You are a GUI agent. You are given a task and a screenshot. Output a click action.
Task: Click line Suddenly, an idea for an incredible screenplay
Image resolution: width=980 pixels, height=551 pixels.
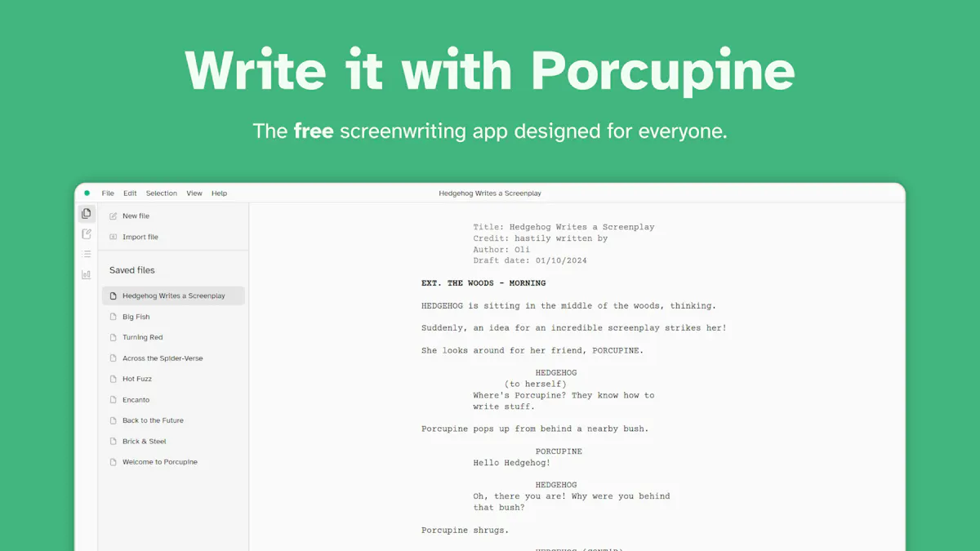tap(574, 328)
